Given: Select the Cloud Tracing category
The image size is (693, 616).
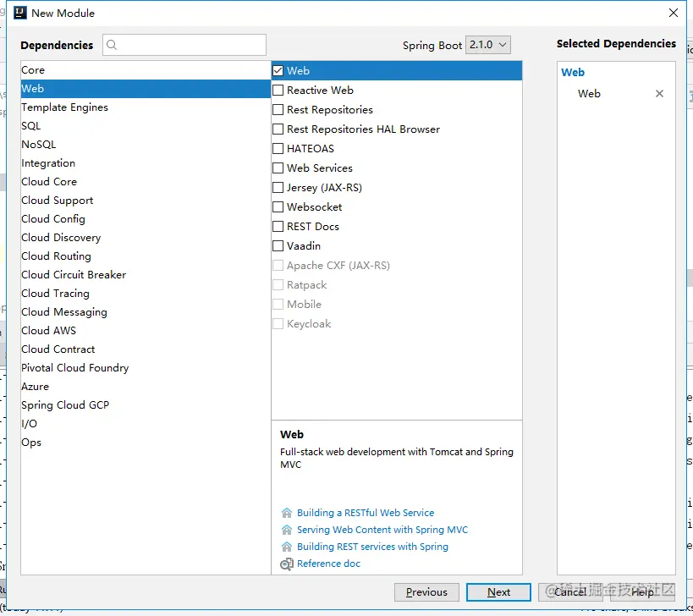Looking at the screenshot, I should (146, 294).
